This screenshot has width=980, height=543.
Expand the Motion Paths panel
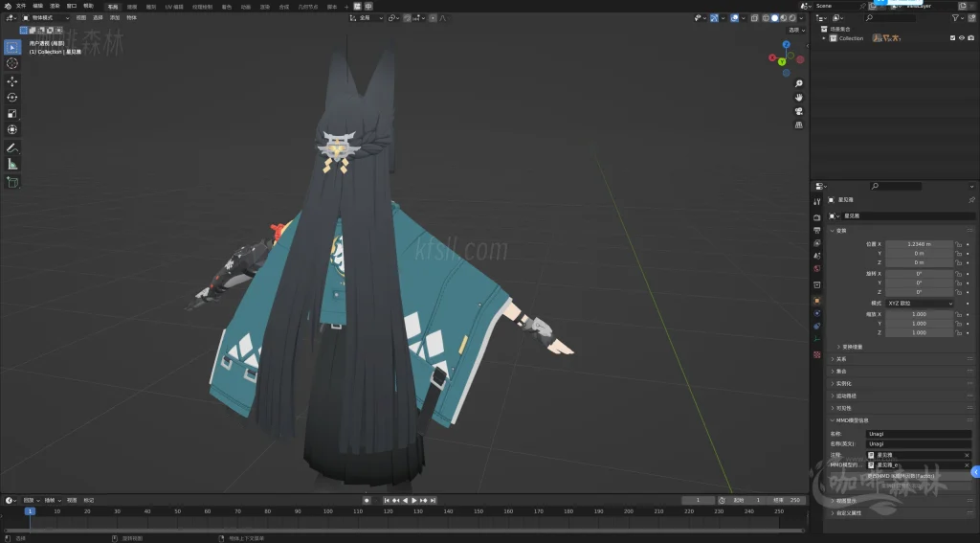point(846,396)
